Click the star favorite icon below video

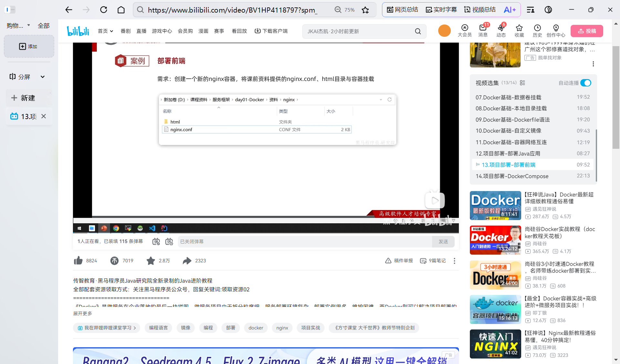[x=150, y=260]
